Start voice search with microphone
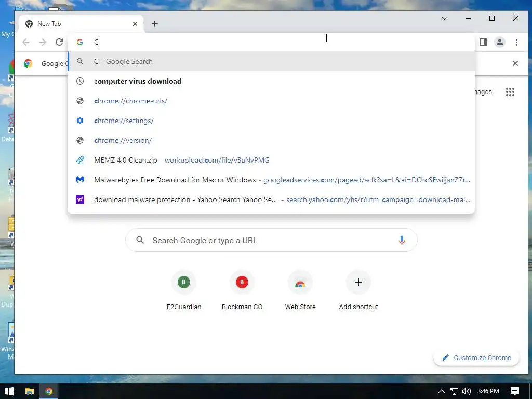 click(x=402, y=240)
